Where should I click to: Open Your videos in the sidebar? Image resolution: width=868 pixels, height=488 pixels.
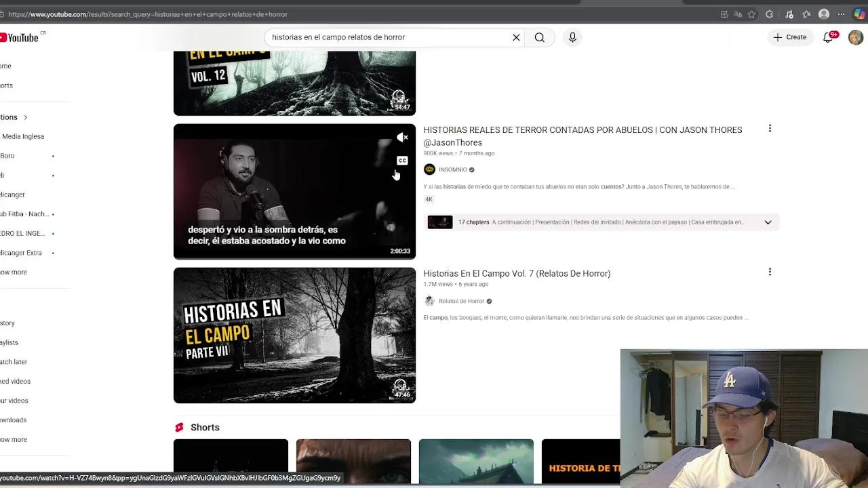coord(14,401)
